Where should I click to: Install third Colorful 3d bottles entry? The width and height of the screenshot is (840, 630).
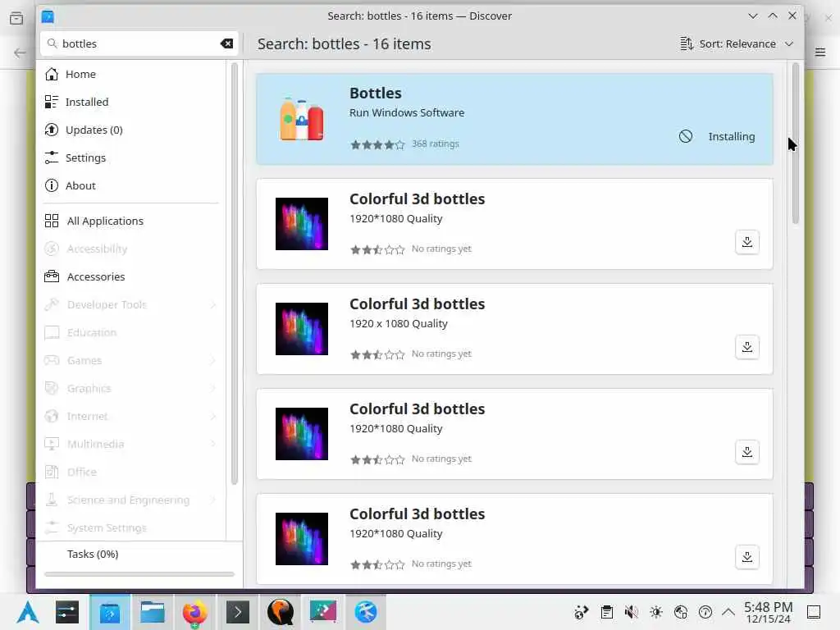[x=746, y=452]
